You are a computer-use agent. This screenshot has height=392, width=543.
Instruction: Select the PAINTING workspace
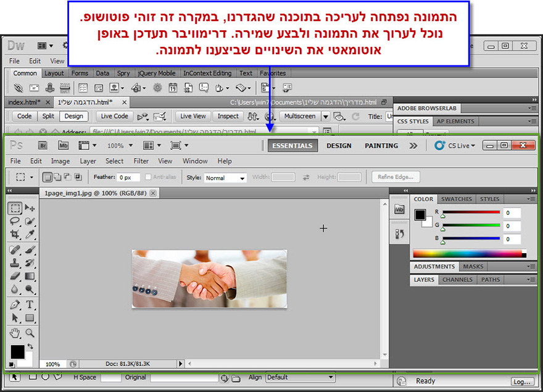click(x=381, y=146)
